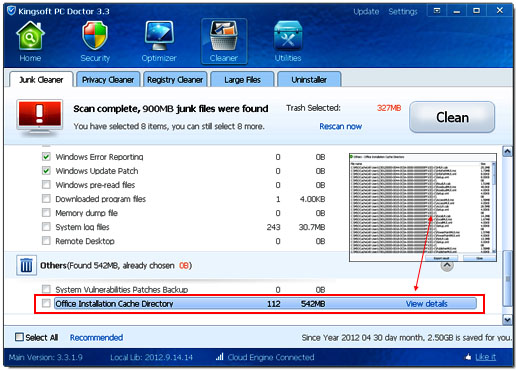Viewport: 516px width, 370px height.
Task: Open the Optimizer monitor icon
Action: 159,36
